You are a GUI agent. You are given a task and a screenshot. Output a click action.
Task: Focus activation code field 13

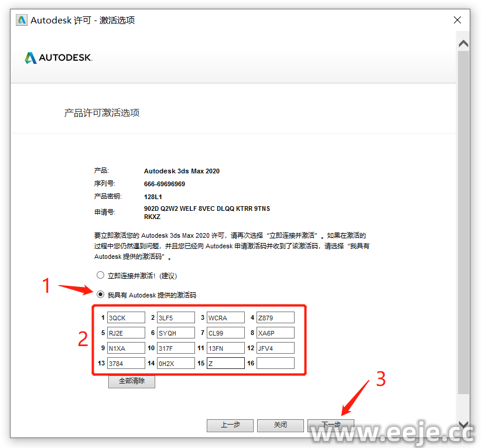pyautogui.click(x=125, y=363)
